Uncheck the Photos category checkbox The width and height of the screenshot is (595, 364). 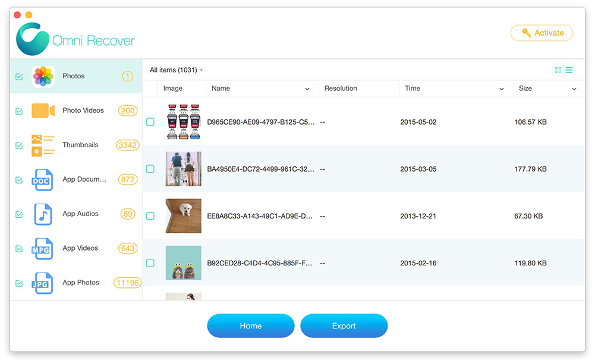(x=19, y=77)
